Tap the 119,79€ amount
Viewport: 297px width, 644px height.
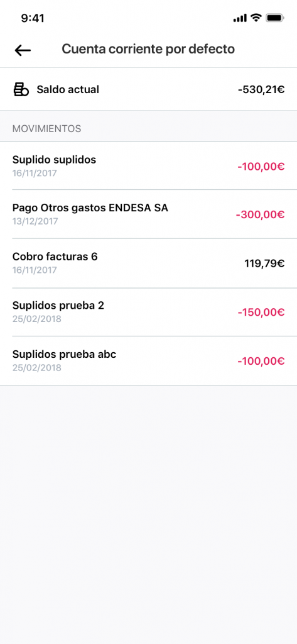(x=264, y=264)
